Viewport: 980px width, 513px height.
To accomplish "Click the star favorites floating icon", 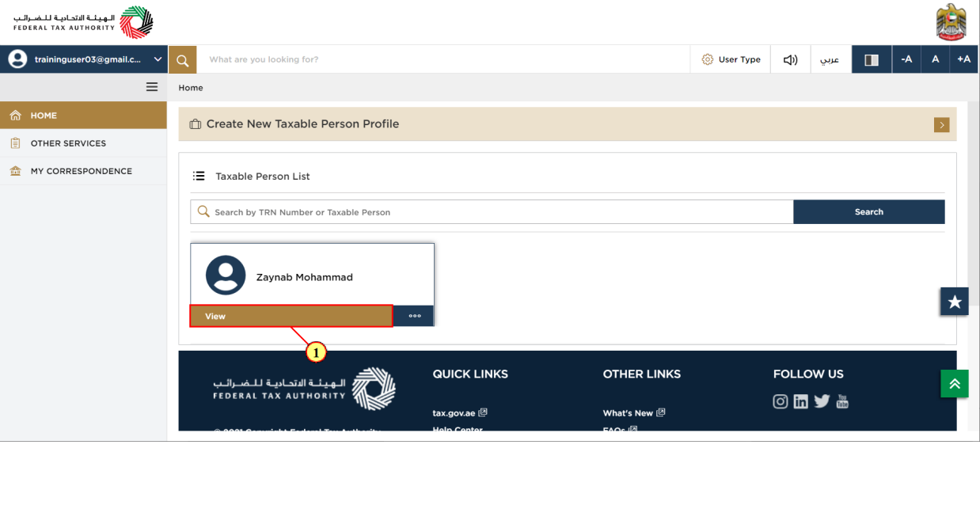I will 955,302.
